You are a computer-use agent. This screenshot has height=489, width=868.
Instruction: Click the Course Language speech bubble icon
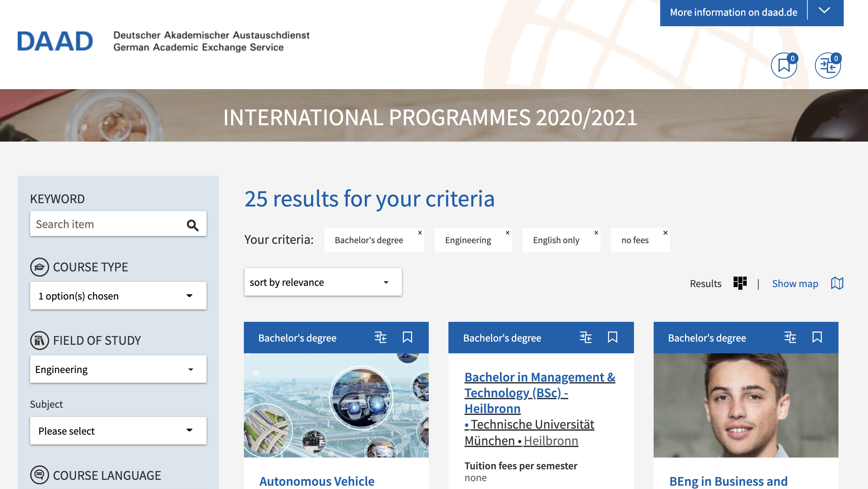pyautogui.click(x=39, y=475)
